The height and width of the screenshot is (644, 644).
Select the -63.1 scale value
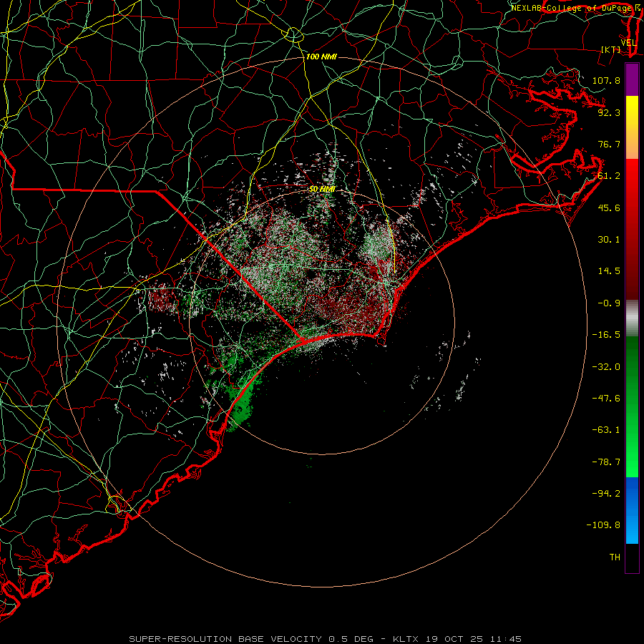606,430
